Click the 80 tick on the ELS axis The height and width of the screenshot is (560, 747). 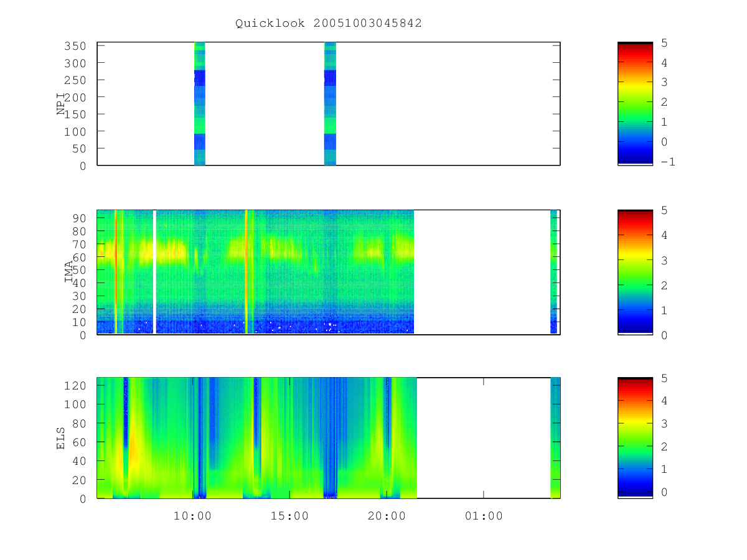[78, 423]
